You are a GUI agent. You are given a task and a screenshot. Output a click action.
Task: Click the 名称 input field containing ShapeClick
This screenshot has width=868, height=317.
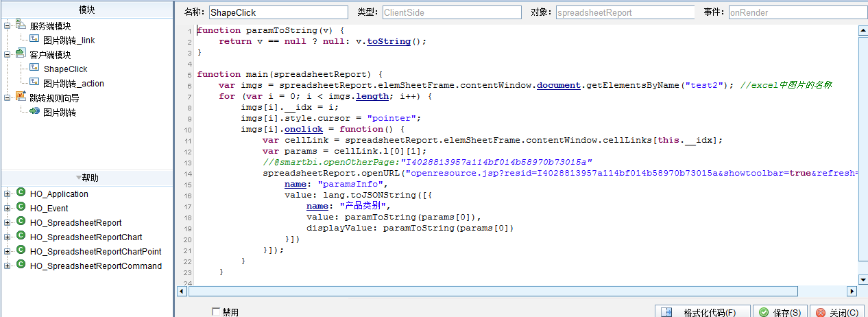(x=278, y=12)
